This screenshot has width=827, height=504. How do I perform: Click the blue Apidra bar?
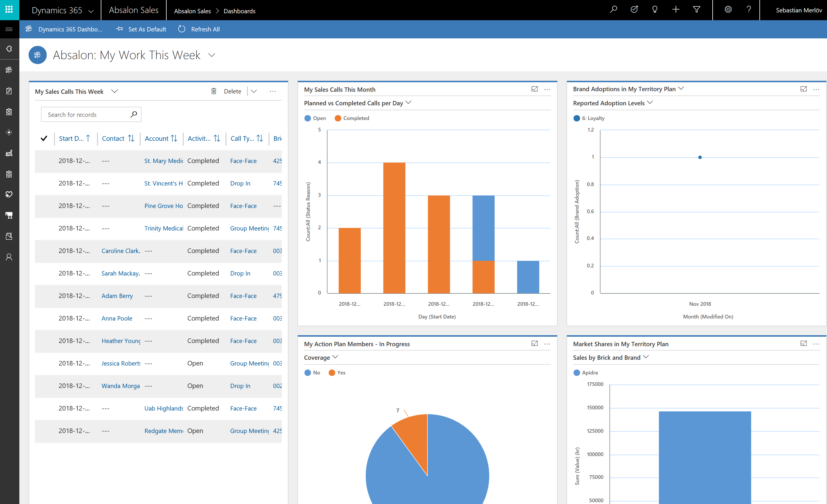[x=705, y=457]
